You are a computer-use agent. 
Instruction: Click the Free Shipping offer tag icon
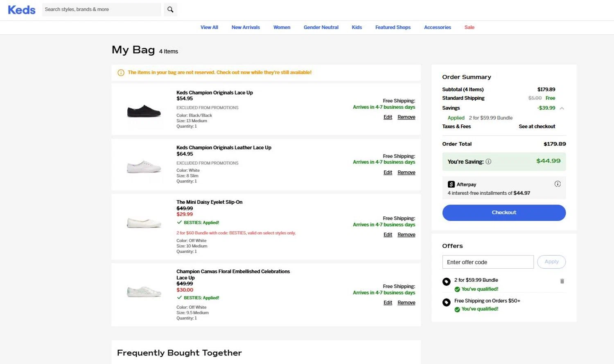[x=447, y=303]
